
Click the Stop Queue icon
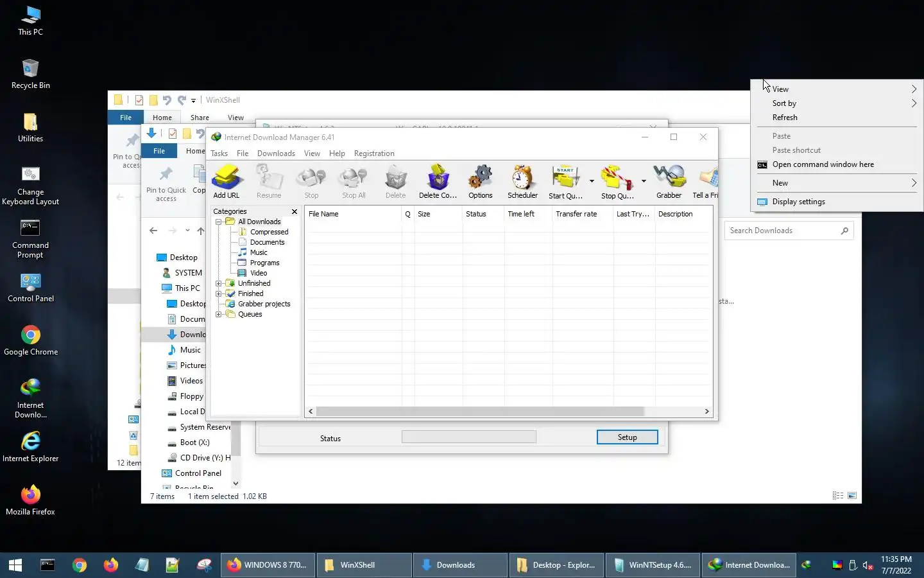click(x=617, y=182)
